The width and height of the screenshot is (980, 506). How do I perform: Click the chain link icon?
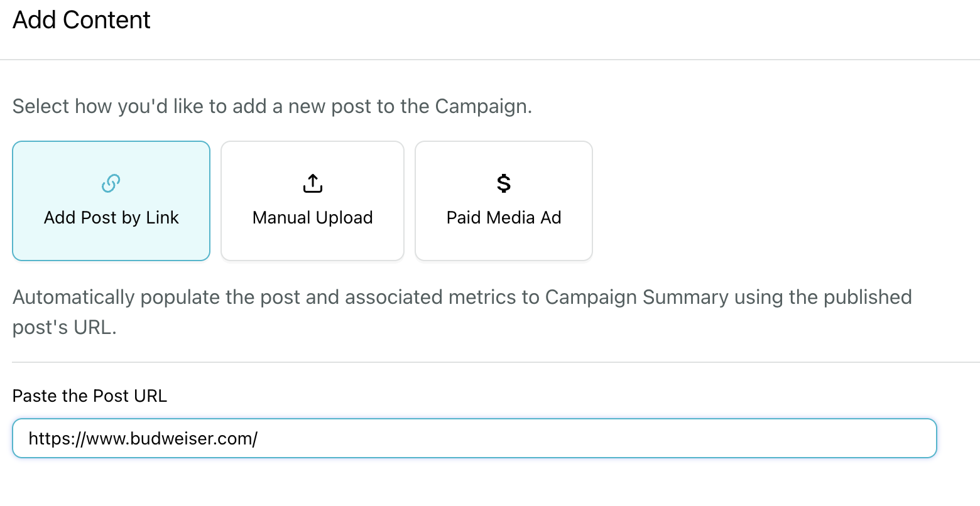111,183
